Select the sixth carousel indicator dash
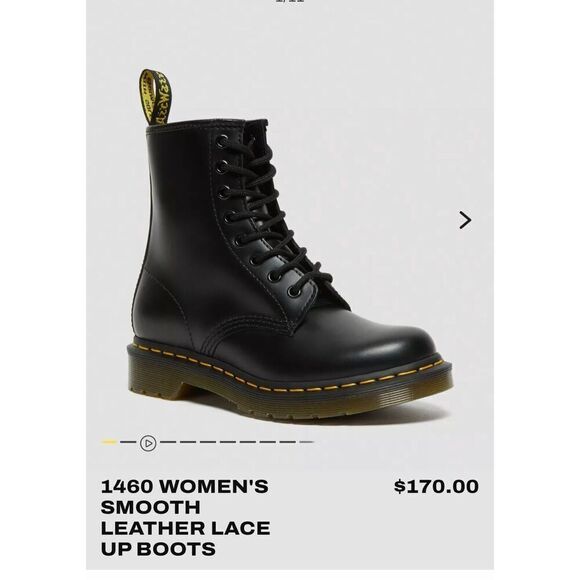The image size is (580, 580). click(x=208, y=442)
